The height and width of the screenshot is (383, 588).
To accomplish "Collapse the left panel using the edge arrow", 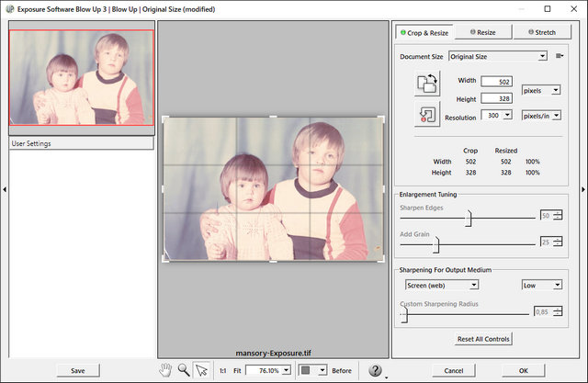I will pos(4,189).
